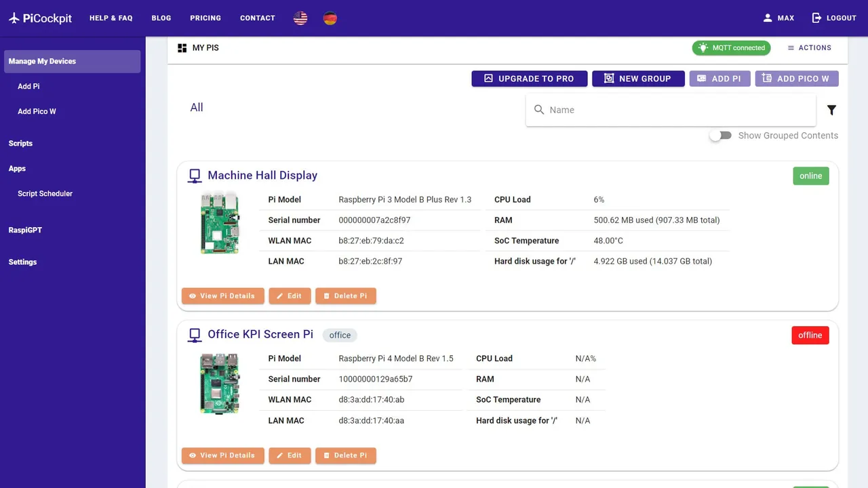Click the office tag chip

click(340, 335)
